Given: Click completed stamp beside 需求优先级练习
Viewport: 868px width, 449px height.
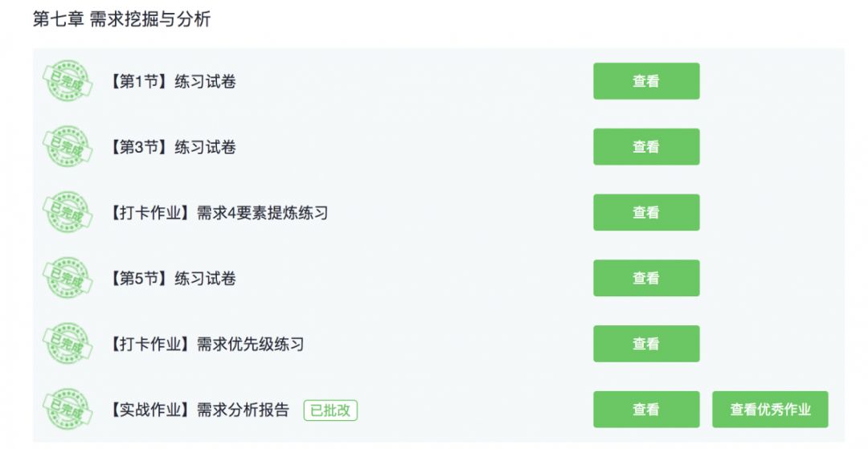Looking at the screenshot, I should tap(68, 345).
